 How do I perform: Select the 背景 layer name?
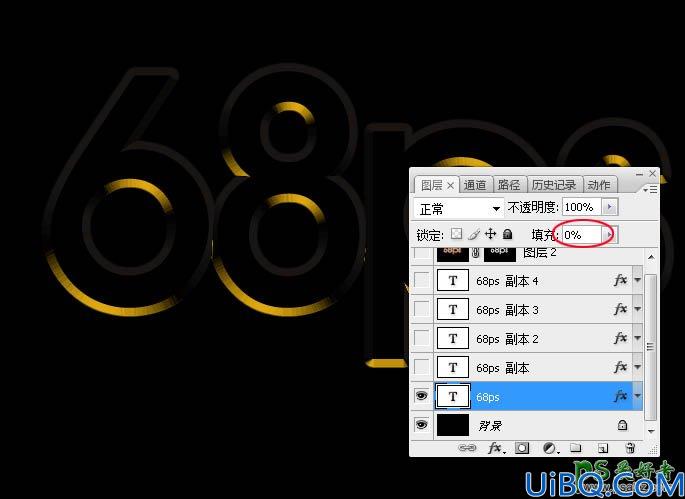[x=490, y=426]
